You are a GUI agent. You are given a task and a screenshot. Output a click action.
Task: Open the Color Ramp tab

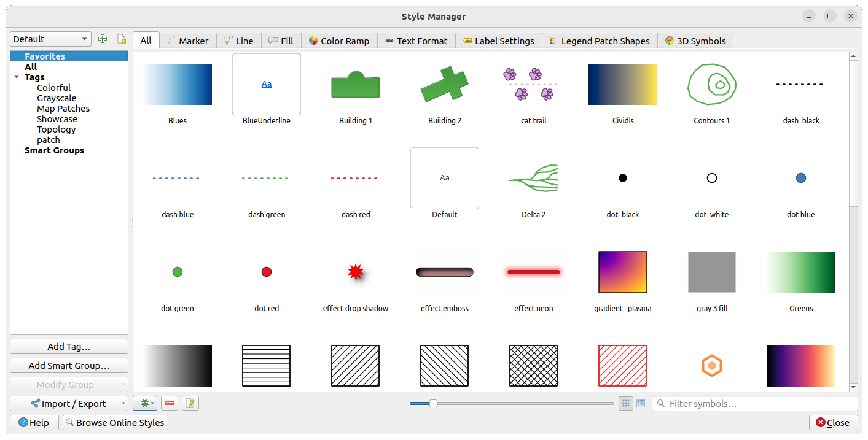(339, 40)
